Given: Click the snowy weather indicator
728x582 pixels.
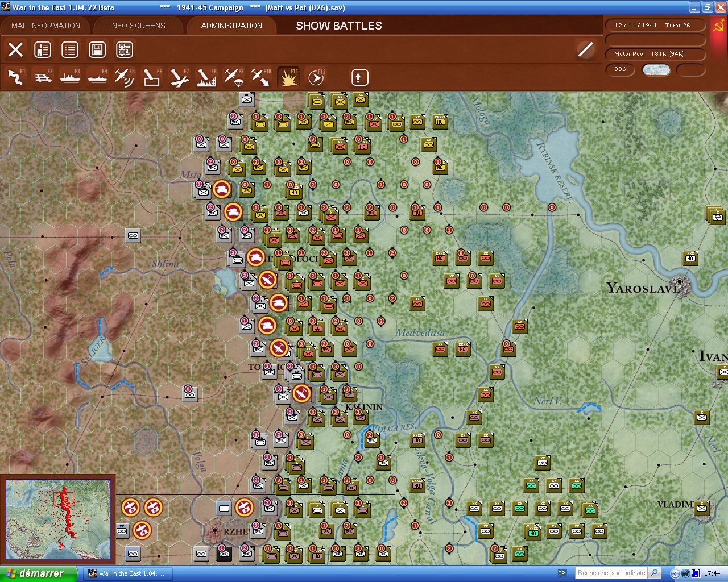Looking at the screenshot, I should 656,70.
